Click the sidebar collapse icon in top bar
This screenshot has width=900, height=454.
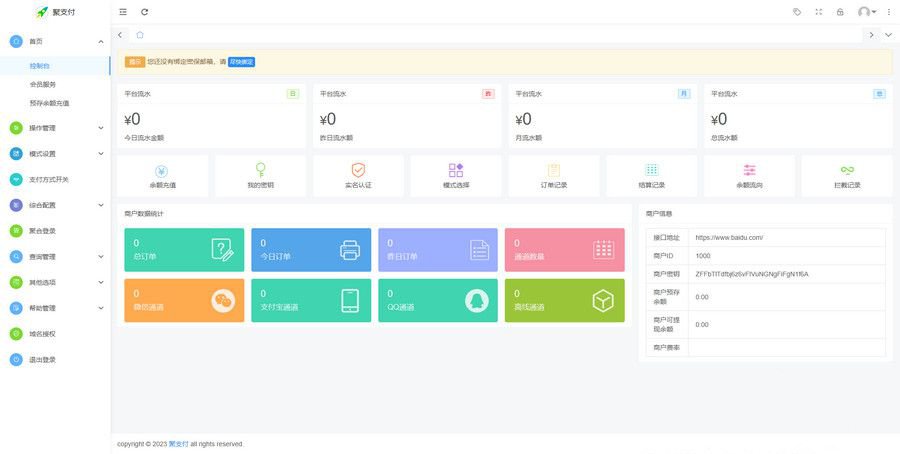(123, 12)
